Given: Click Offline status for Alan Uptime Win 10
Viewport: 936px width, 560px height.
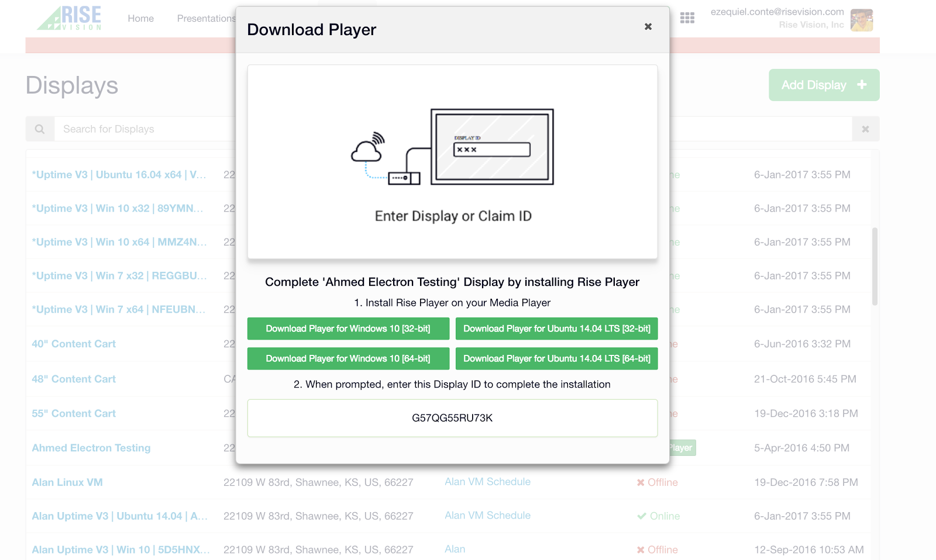Looking at the screenshot, I should [x=658, y=550].
